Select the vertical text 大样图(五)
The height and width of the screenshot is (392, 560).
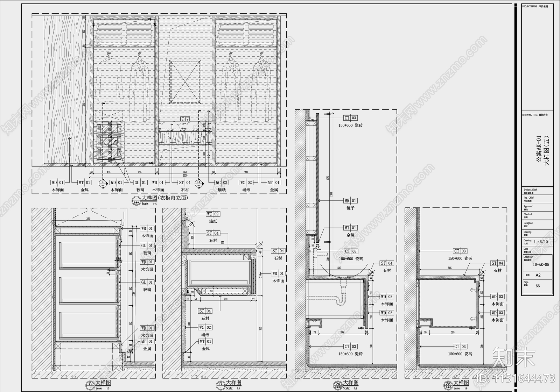coord(547,150)
